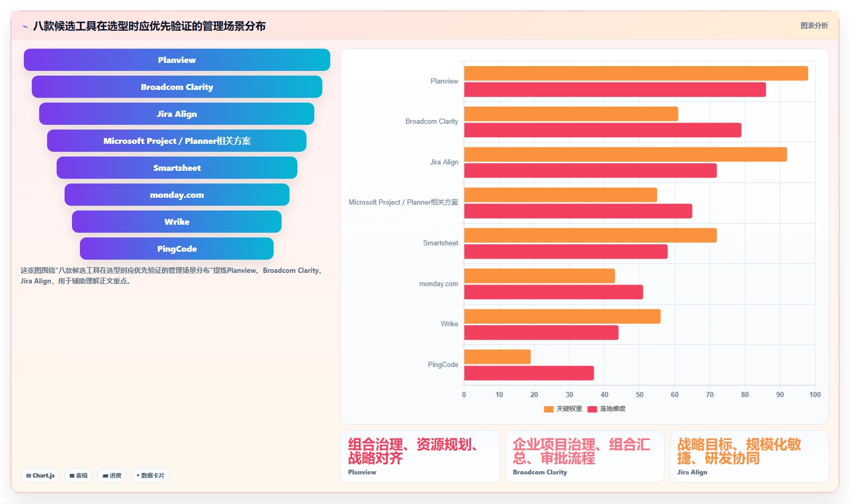Screen dimensions: 850x504
Task: Click the PingCode axis label
Action: point(443,364)
